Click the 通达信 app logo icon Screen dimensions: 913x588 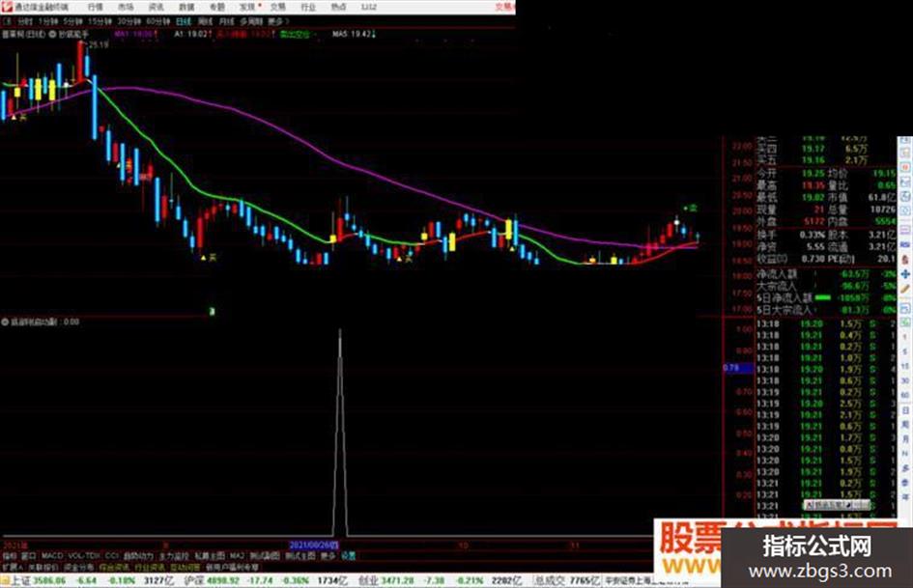7,7
